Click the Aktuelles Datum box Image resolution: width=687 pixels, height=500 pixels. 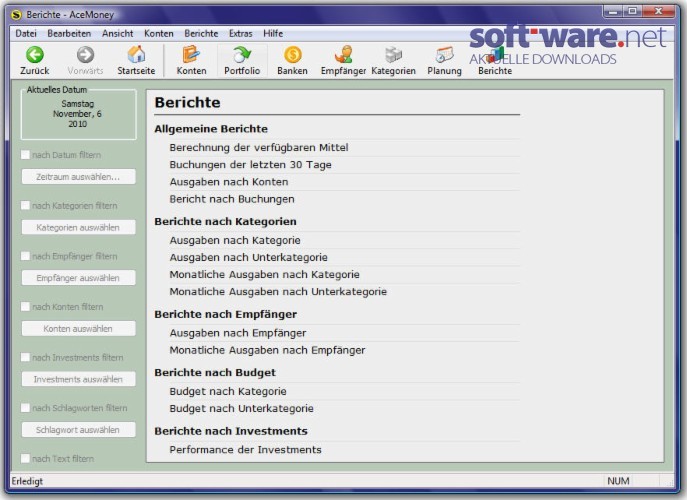78,114
